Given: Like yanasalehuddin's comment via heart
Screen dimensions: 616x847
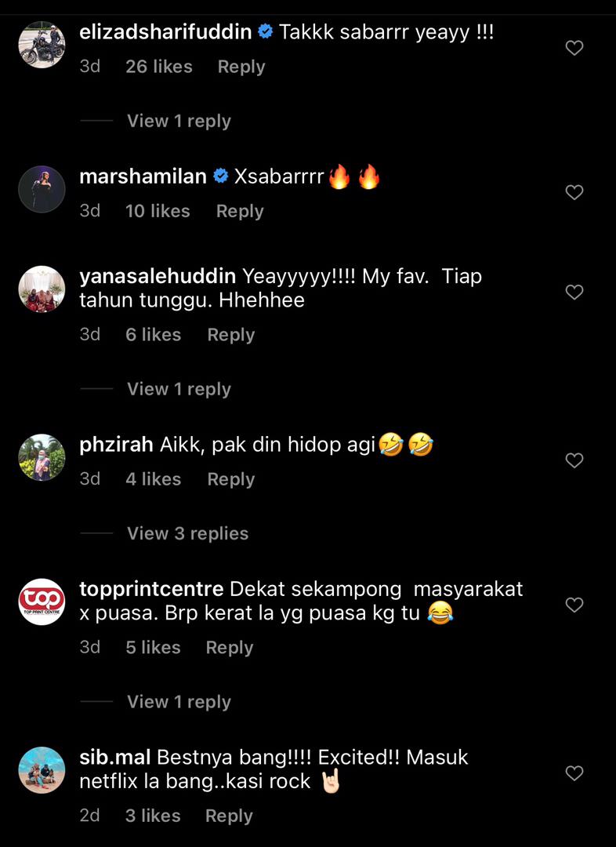Looking at the screenshot, I should [x=574, y=293].
